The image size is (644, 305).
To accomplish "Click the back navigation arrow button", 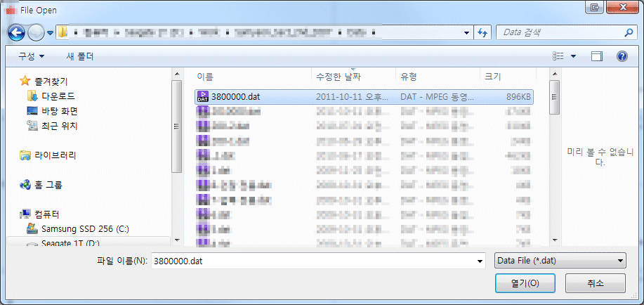I will point(17,32).
